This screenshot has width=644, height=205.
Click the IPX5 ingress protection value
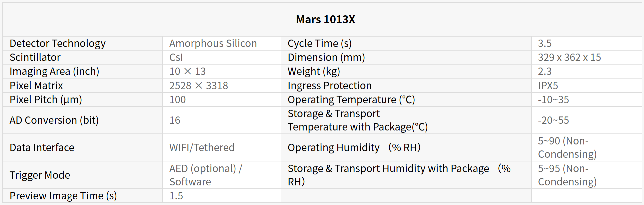click(548, 86)
